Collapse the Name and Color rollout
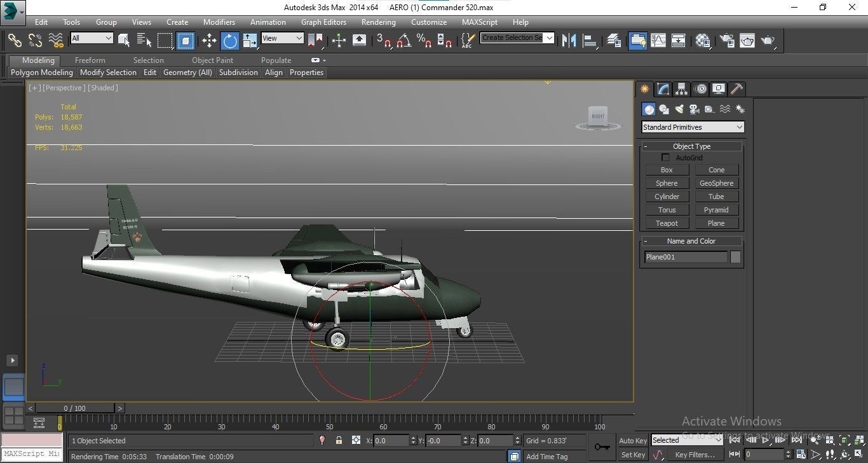This screenshot has width=868, height=463. pyautogui.click(x=691, y=241)
